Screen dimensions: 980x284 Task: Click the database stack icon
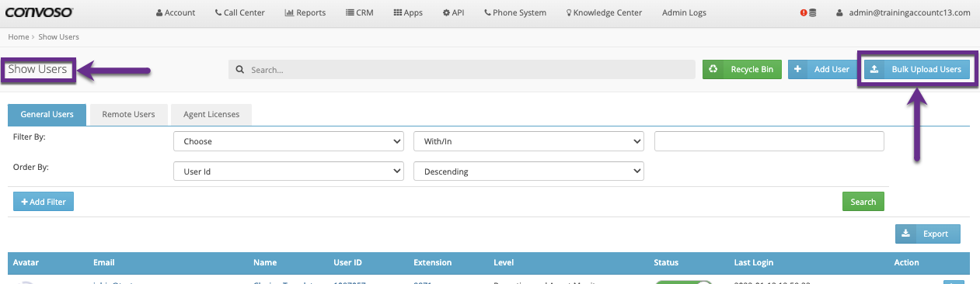pos(813,13)
